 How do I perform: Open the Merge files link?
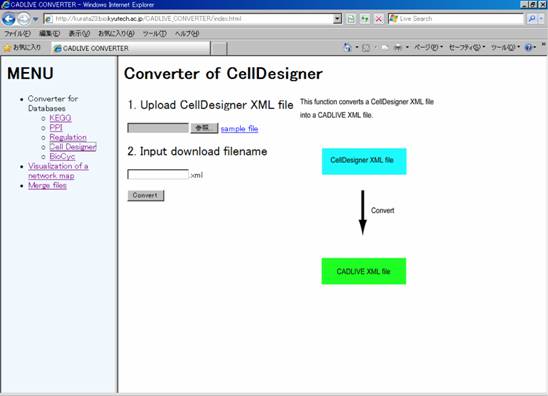pyautogui.click(x=47, y=186)
